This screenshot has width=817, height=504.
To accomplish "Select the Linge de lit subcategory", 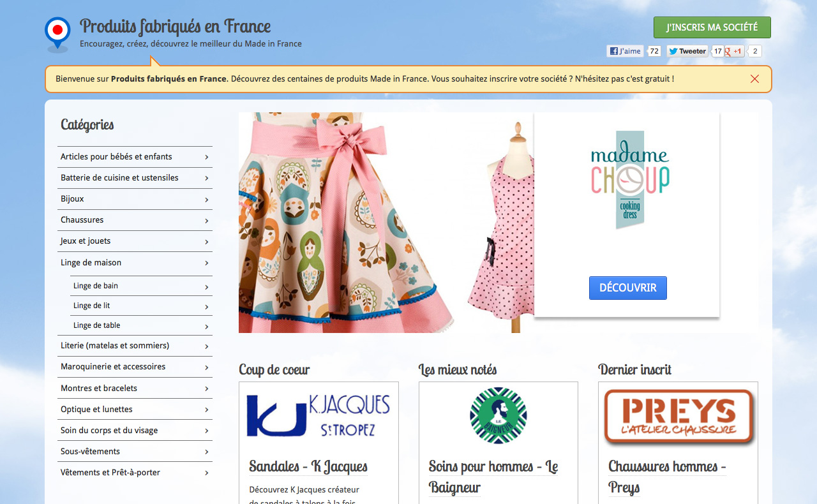I will click(x=141, y=306).
